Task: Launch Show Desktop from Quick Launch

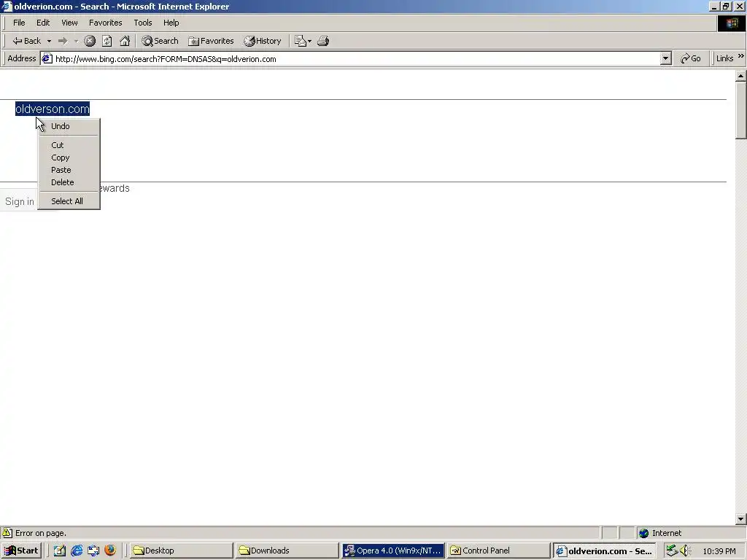Action: [60, 551]
